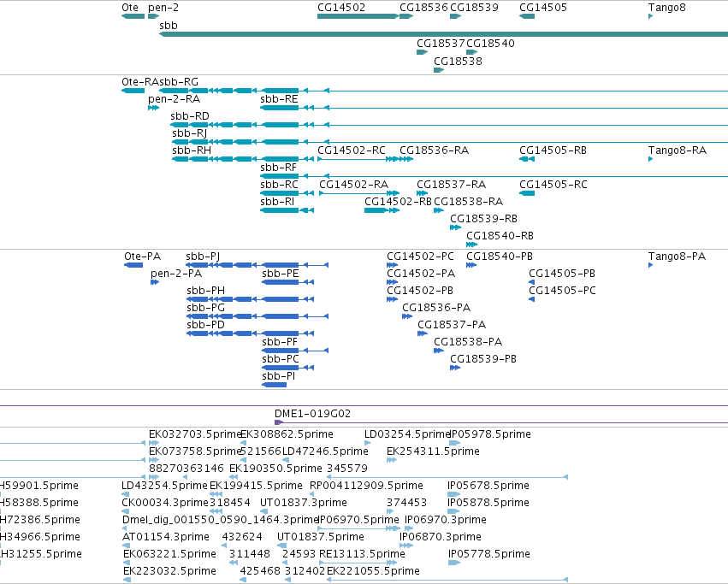Select the CG14502-PB protein feature
The width and height of the screenshot is (728, 584).
point(393,299)
